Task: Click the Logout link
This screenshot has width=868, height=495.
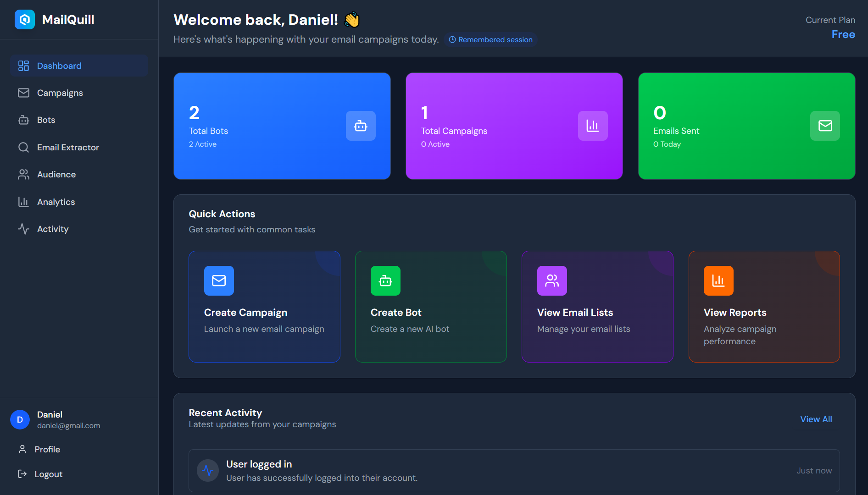Action: coord(49,474)
